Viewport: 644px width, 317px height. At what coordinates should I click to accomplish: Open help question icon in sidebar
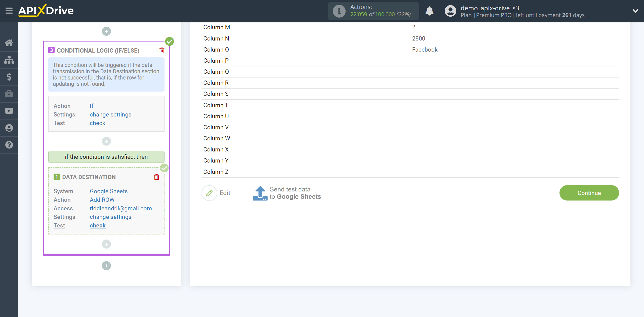pyautogui.click(x=9, y=145)
